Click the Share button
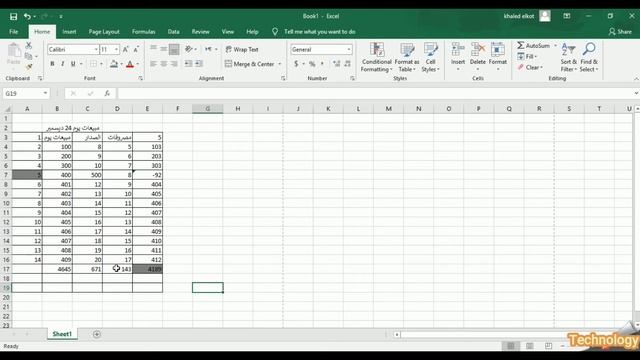The height and width of the screenshot is (360, 640). (620, 32)
